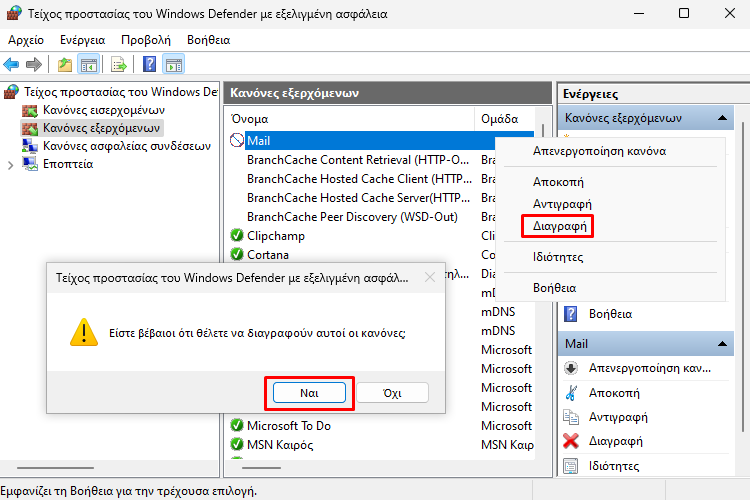Close the confirmation dialog with X
Image resolution: width=750 pixels, height=500 pixels.
[430, 278]
